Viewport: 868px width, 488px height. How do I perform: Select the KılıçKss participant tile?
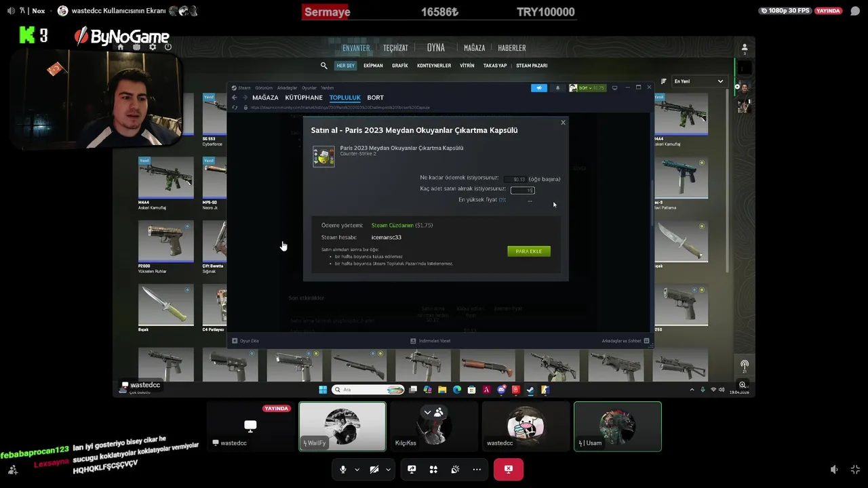434,426
